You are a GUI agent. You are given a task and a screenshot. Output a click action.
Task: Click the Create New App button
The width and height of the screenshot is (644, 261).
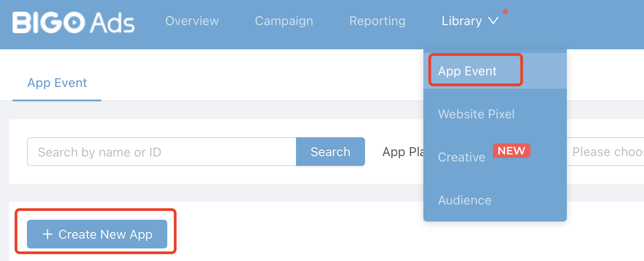click(97, 234)
